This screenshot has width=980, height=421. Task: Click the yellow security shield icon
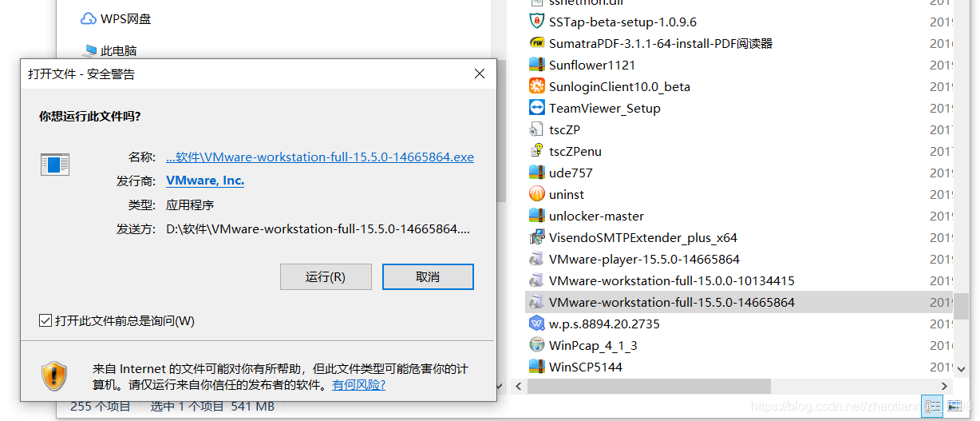[x=55, y=374]
